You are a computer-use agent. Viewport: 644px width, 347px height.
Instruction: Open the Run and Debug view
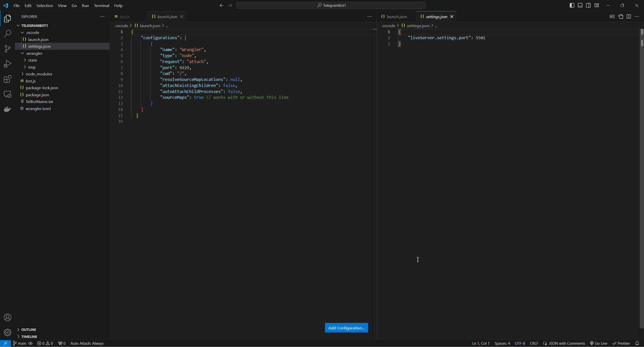tap(8, 64)
